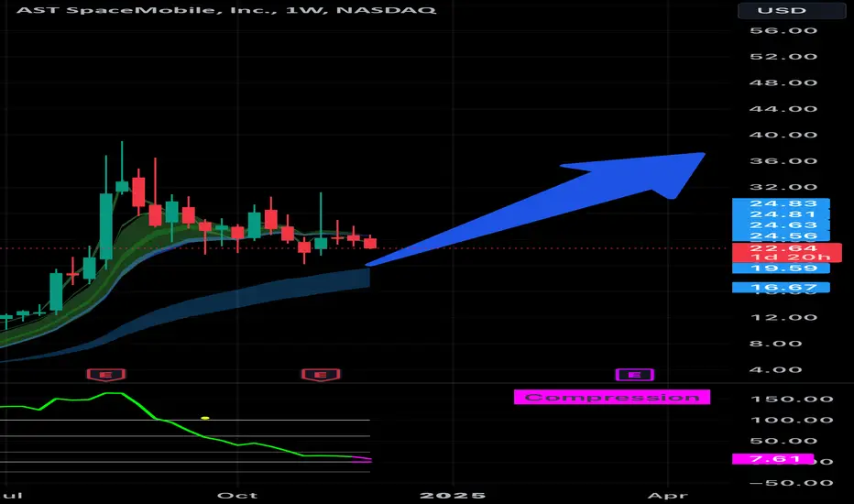Click the 56.00 price axis value

coord(783,30)
